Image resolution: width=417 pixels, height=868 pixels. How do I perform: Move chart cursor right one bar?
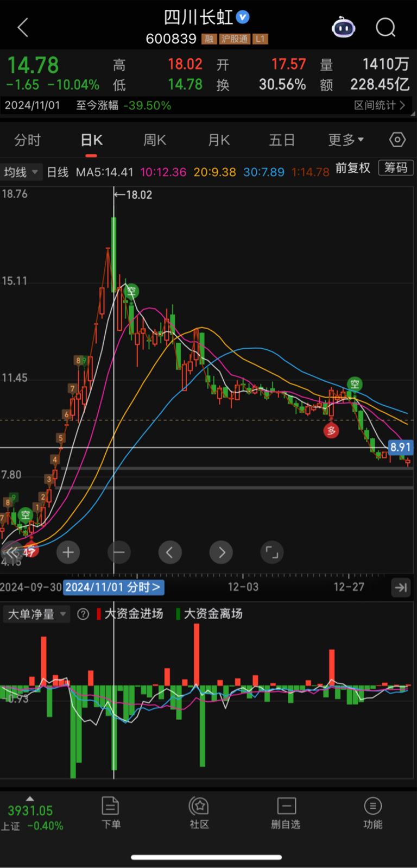pos(221,552)
